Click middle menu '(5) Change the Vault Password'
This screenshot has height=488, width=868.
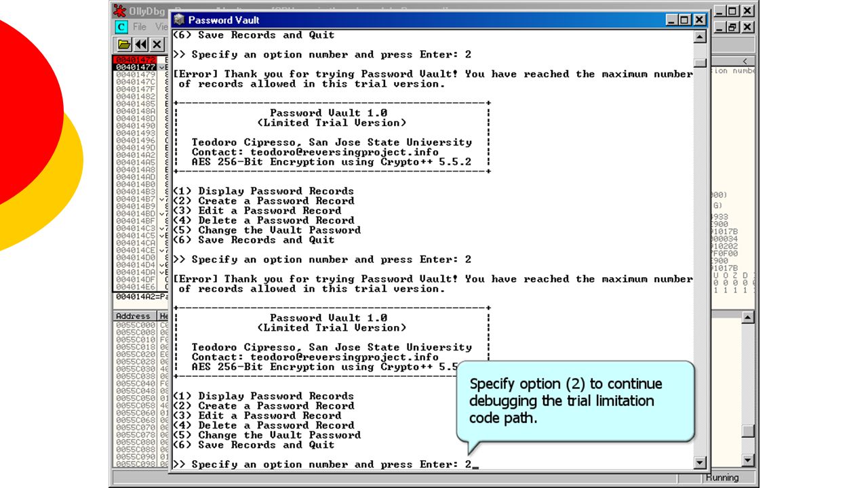[x=267, y=230]
